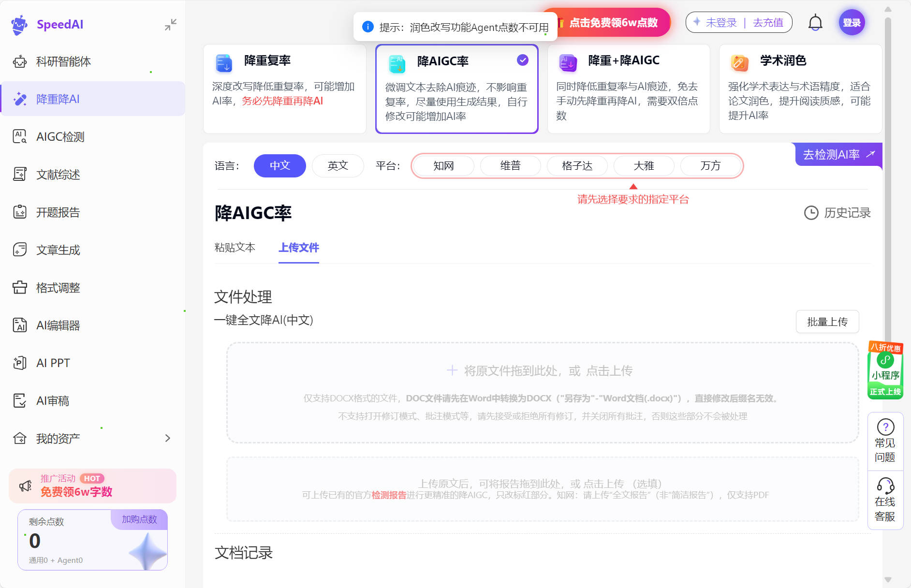The image size is (911, 588).
Task: Click the 学术润色 card orange icon
Action: coord(739,63)
